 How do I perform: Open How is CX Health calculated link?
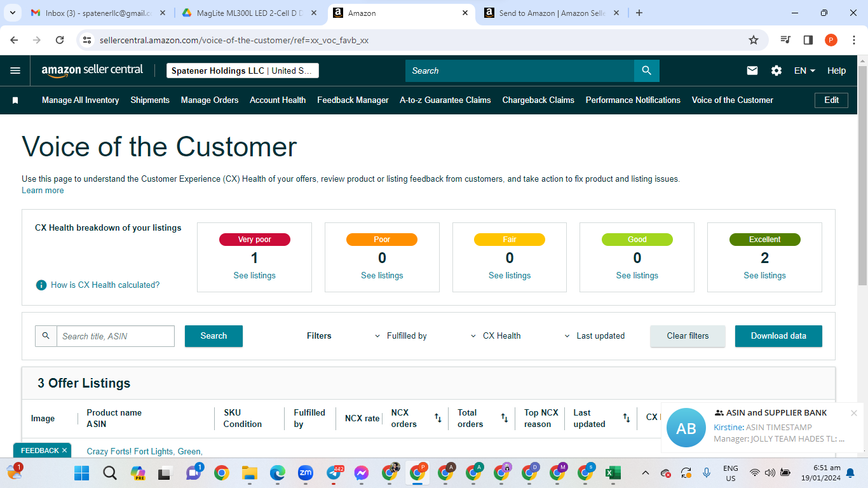[105, 285]
